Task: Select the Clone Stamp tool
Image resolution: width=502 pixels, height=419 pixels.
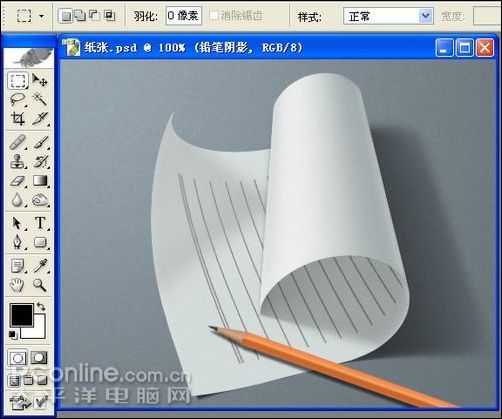Action: pyautogui.click(x=18, y=162)
